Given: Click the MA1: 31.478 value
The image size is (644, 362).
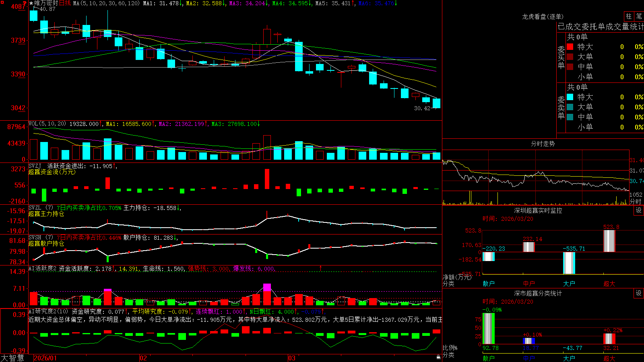Looking at the screenshot, I should (161, 3).
